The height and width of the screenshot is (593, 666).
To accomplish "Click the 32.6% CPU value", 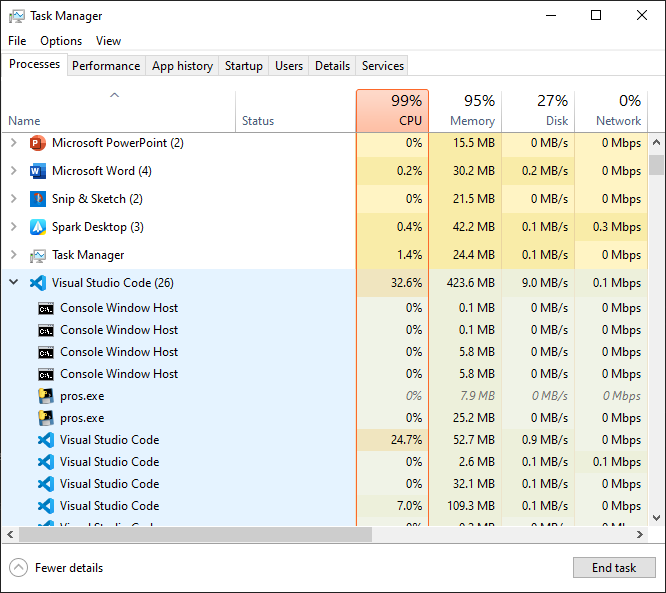I will click(406, 283).
